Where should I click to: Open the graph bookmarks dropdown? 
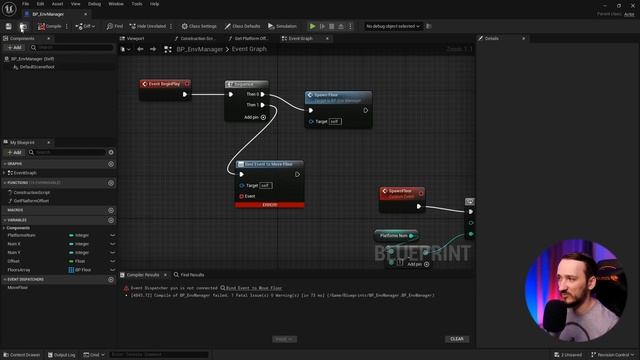point(125,49)
